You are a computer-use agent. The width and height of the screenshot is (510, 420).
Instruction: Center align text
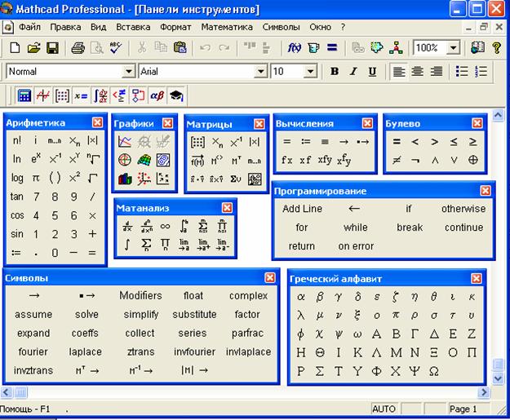point(417,72)
